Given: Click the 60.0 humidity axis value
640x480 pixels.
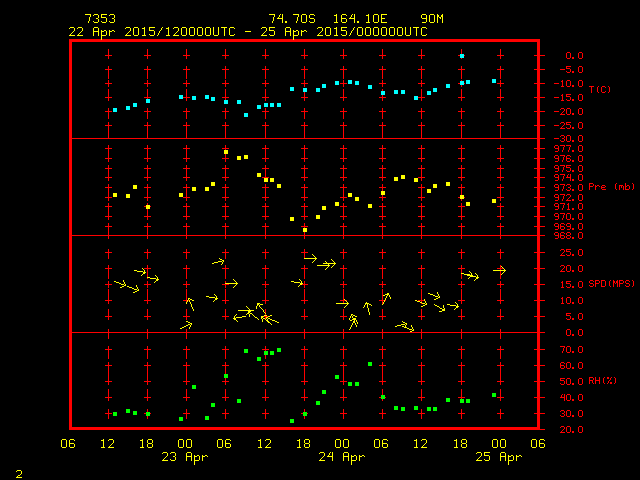Looking at the screenshot, I should coord(571,366).
